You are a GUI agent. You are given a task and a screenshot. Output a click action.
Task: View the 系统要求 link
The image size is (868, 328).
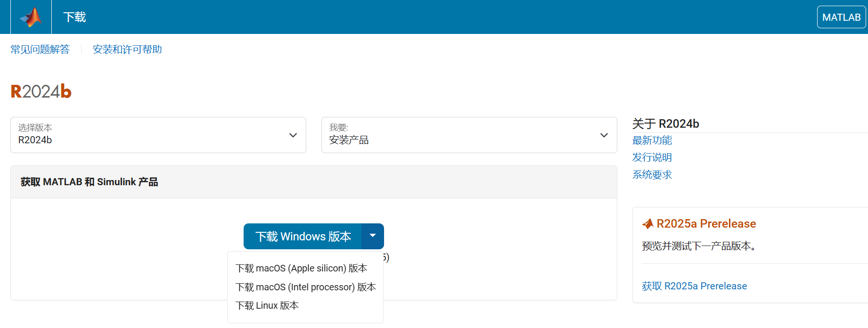click(652, 175)
